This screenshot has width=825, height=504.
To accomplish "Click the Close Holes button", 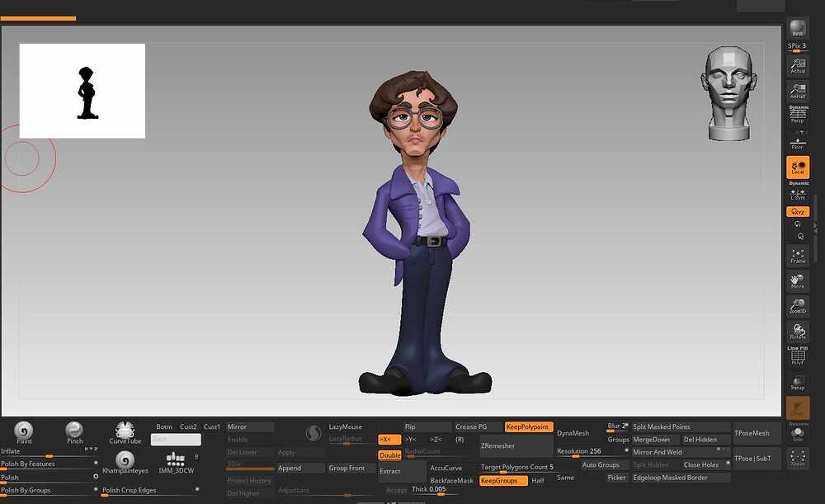I will point(707,464).
